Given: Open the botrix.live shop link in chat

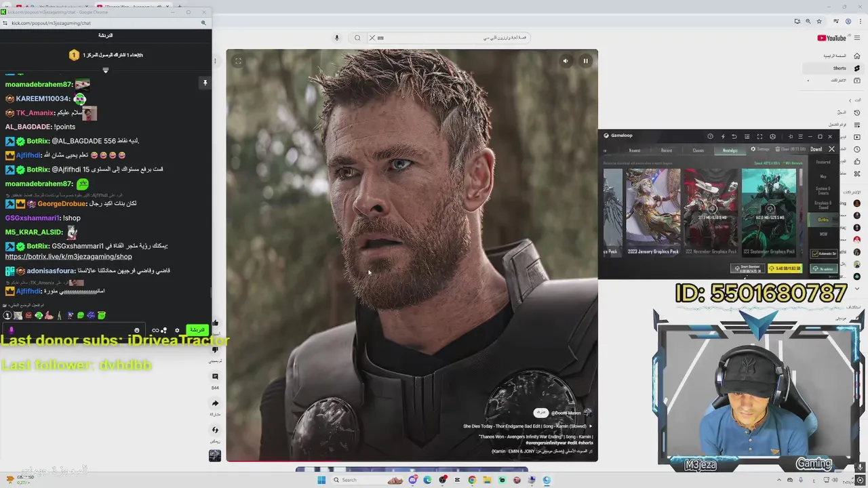Looking at the screenshot, I should [68, 257].
